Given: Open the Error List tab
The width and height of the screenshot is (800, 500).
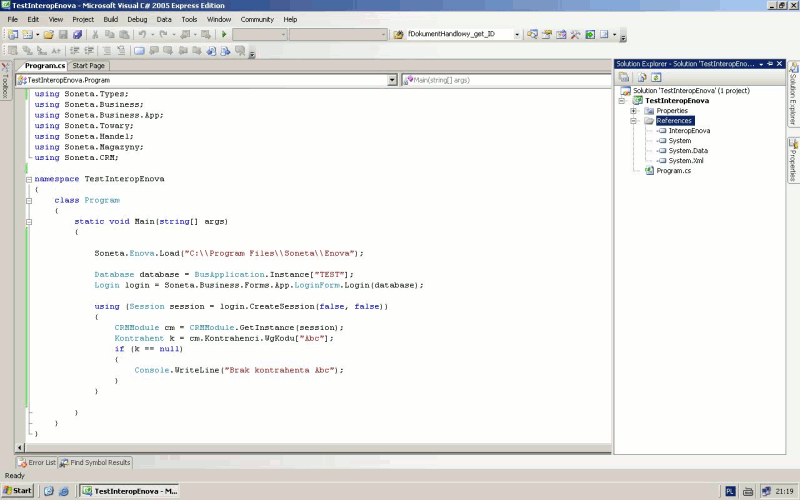Looking at the screenshot, I should pyautogui.click(x=37, y=463).
